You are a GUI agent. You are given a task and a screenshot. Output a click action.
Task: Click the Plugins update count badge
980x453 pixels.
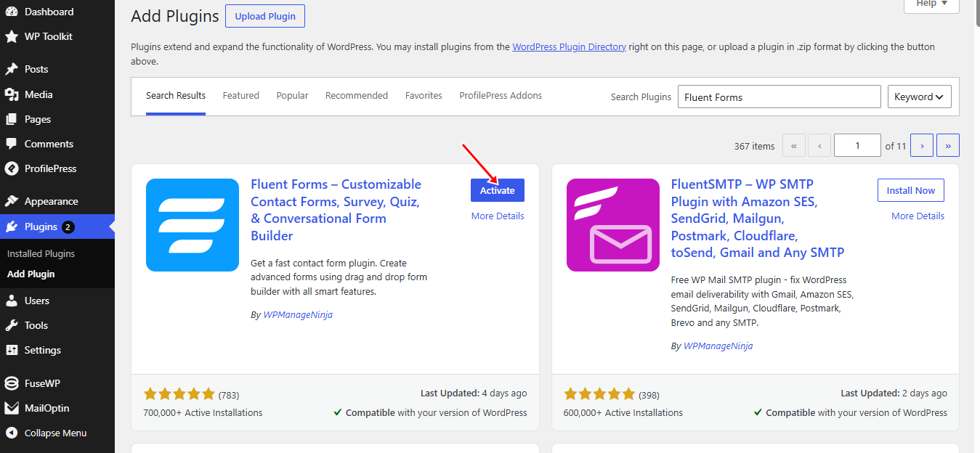[x=68, y=226]
